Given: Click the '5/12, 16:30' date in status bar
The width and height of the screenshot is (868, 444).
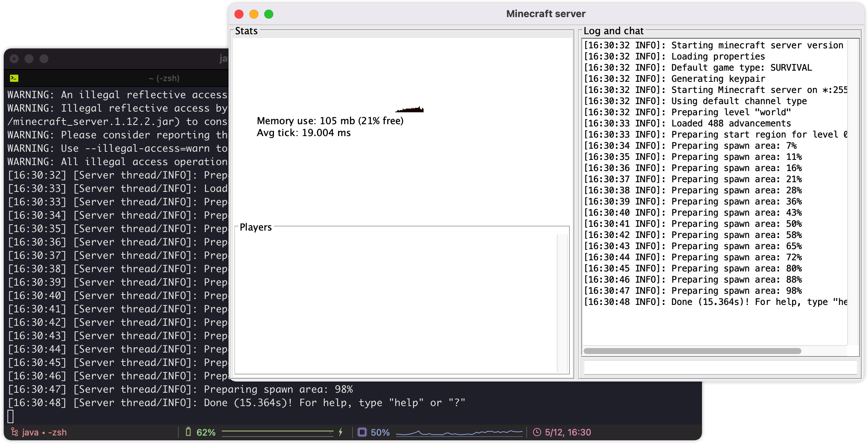Looking at the screenshot, I should (x=568, y=432).
